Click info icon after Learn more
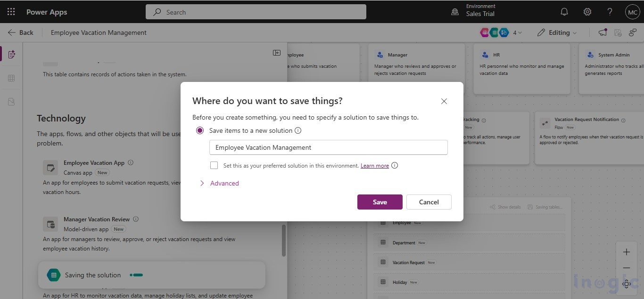The image size is (644, 299). (395, 165)
